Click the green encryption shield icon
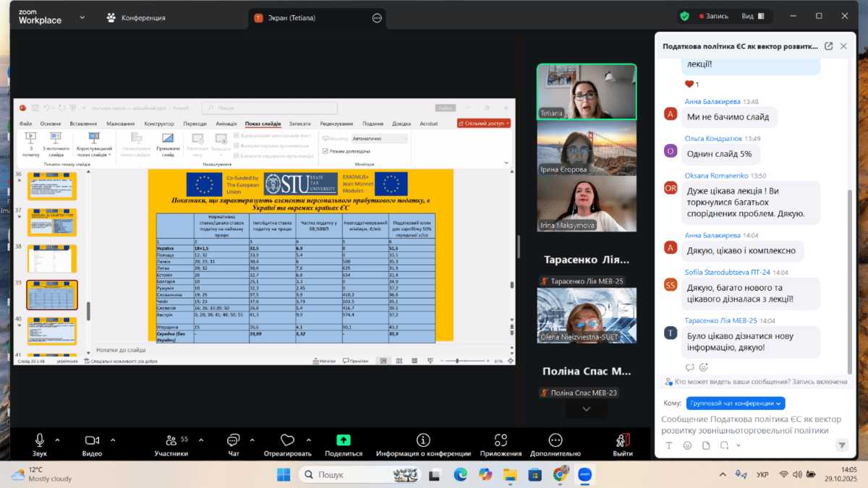This screenshot has width=868, height=488. 684,17
